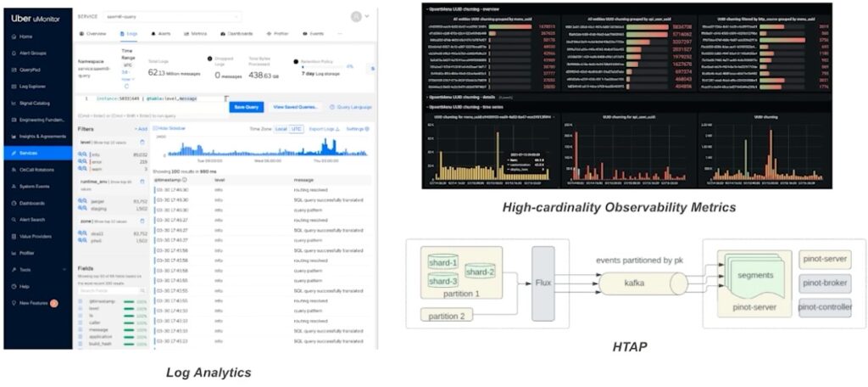Go to Signal Catalog in sidebar
Image resolution: width=868 pixels, height=387 pixels.
(x=32, y=103)
